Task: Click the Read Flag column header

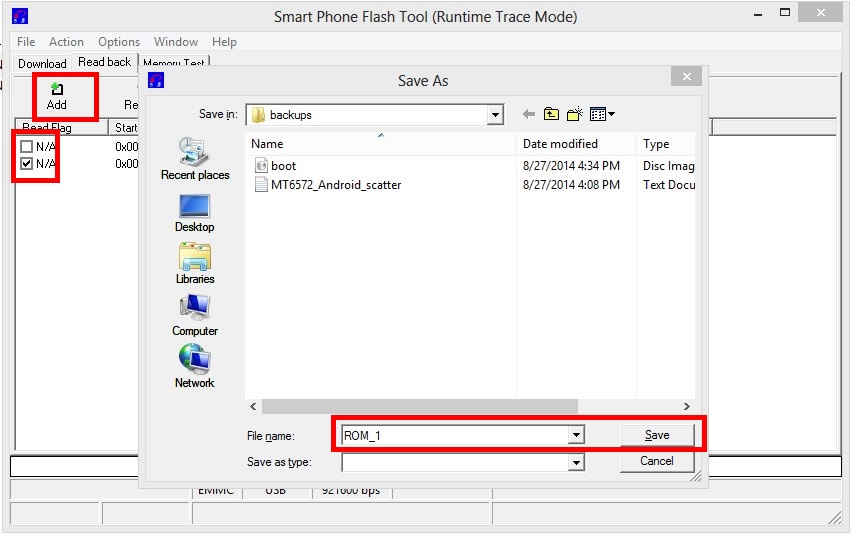Action: click(61, 128)
